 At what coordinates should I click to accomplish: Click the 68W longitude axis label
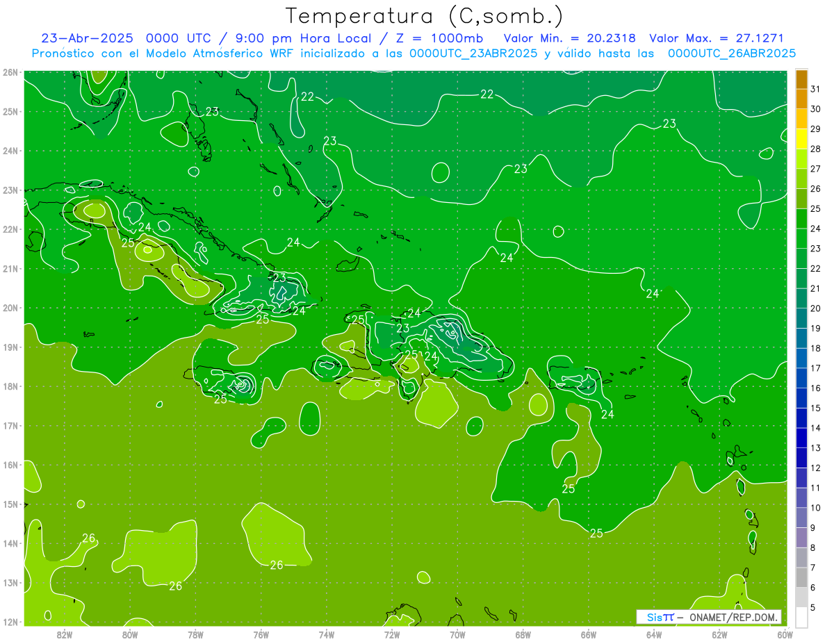tap(523, 634)
